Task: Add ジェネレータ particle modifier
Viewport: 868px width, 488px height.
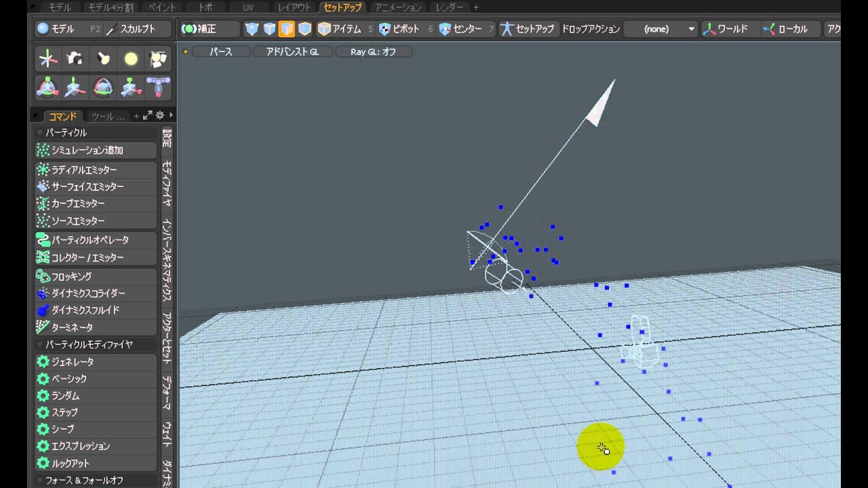Action: (96, 362)
